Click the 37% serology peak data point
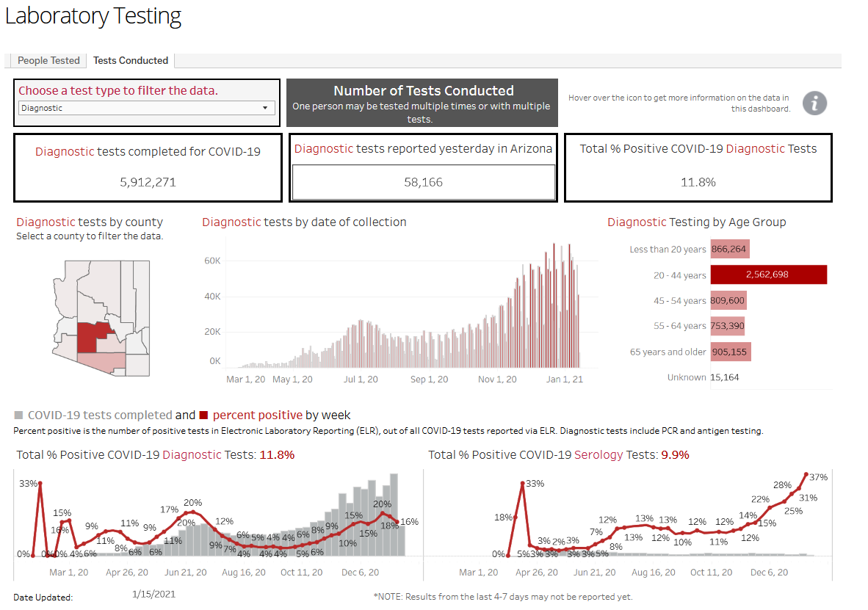Screen dimensions: 868x610 (x=806, y=474)
